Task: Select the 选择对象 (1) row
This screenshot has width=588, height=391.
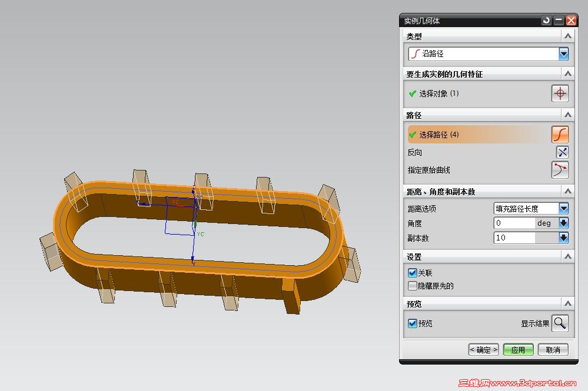Action: coord(479,93)
